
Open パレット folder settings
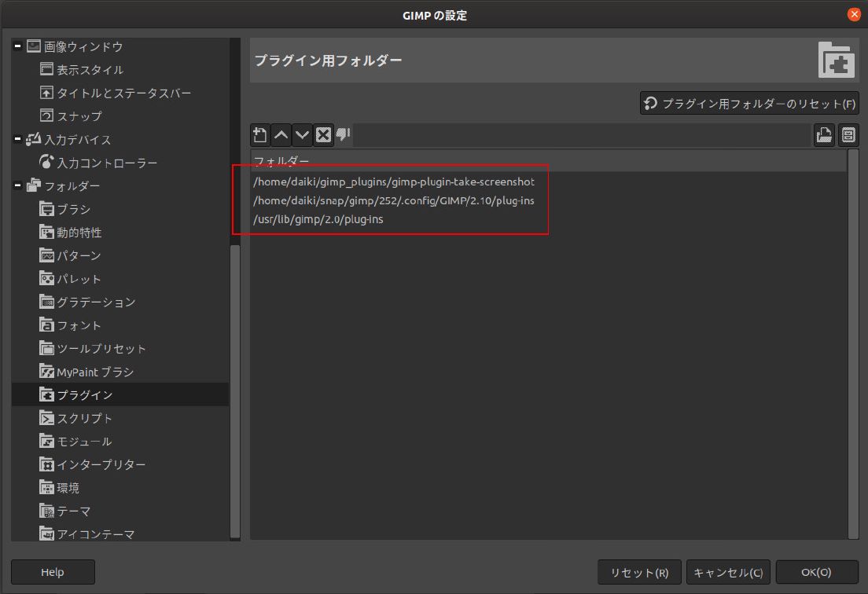pos(79,279)
